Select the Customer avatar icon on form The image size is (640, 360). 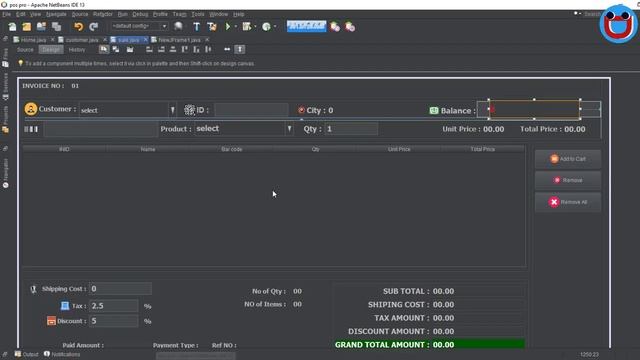tap(31, 109)
